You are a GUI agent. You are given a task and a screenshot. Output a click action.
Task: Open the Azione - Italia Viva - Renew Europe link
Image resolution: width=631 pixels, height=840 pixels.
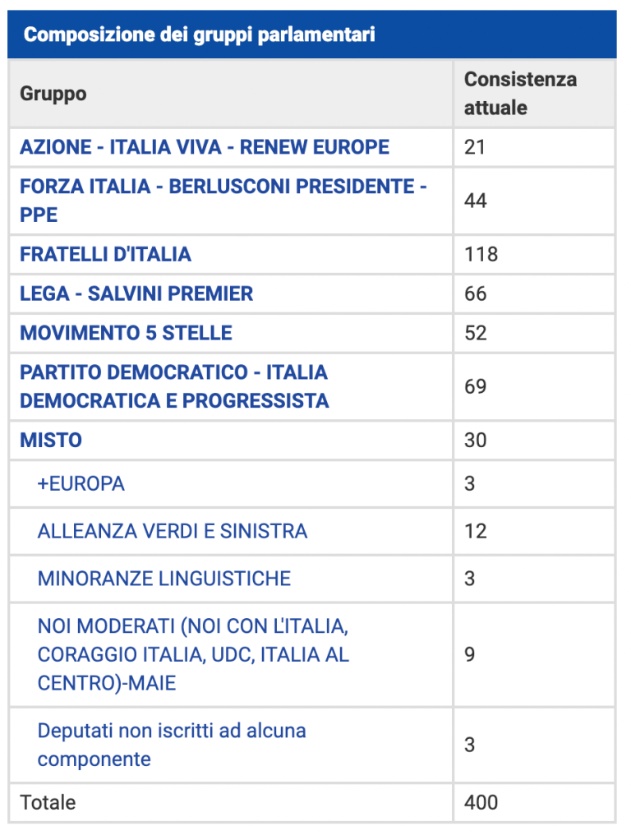(x=205, y=147)
